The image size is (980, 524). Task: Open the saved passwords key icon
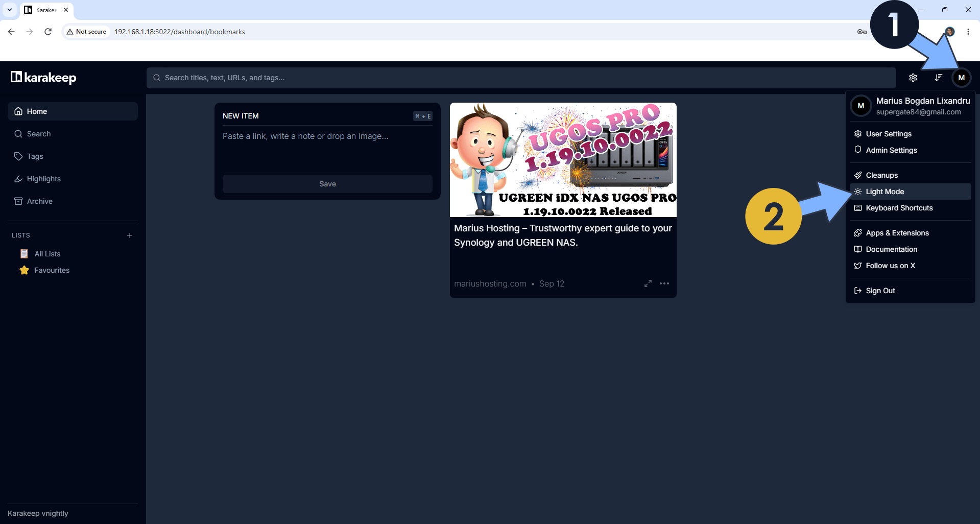(862, 32)
